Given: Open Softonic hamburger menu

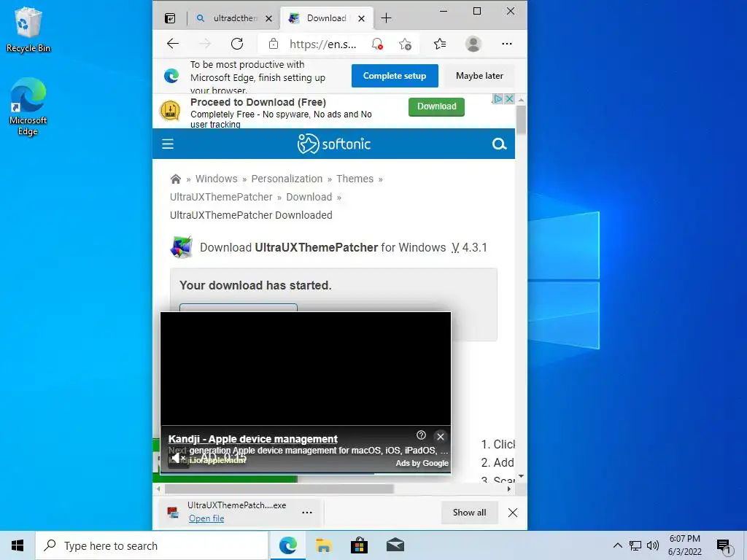Looking at the screenshot, I should [168, 144].
